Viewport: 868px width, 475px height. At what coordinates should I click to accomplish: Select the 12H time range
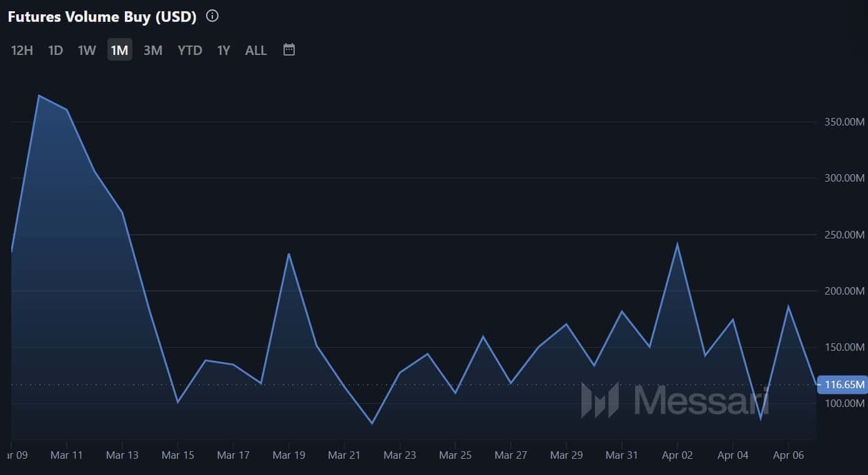22,51
